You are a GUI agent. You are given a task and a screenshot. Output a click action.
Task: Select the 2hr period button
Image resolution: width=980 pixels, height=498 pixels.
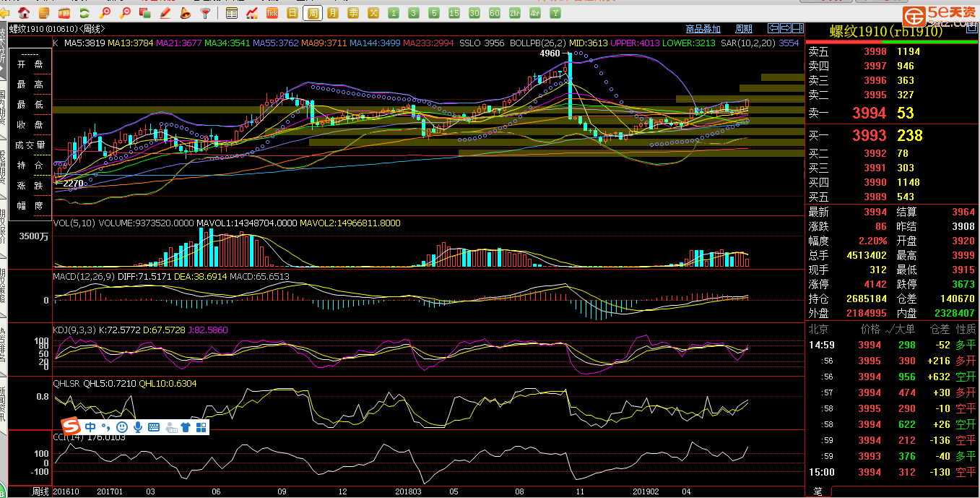point(515,13)
